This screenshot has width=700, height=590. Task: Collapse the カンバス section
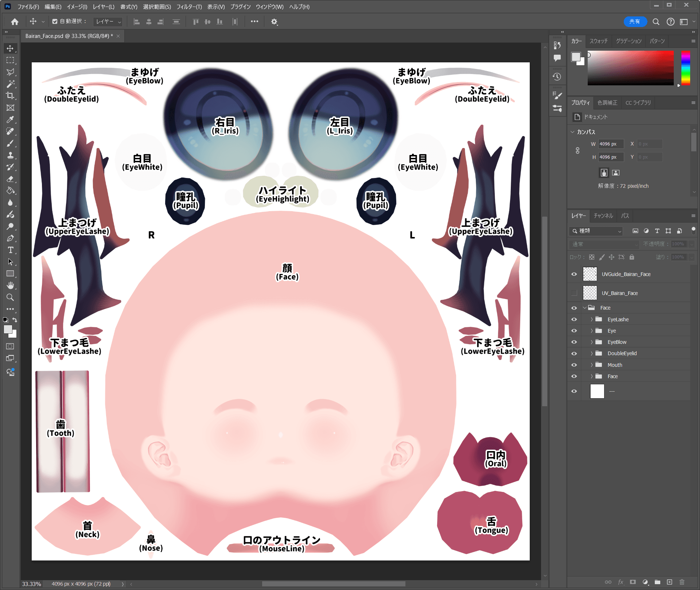(x=572, y=132)
